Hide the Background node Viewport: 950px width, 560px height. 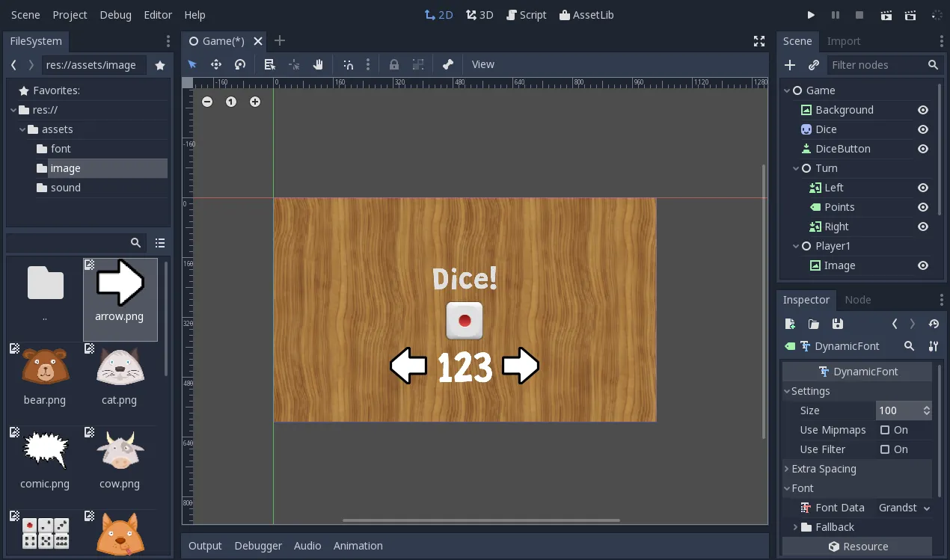(x=923, y=110)
